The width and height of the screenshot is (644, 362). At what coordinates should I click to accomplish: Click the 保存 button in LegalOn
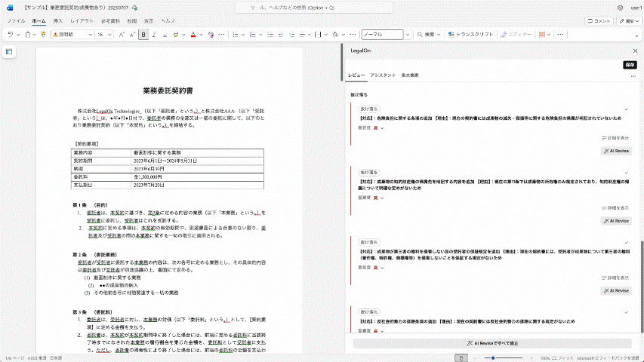coord(630,65)
